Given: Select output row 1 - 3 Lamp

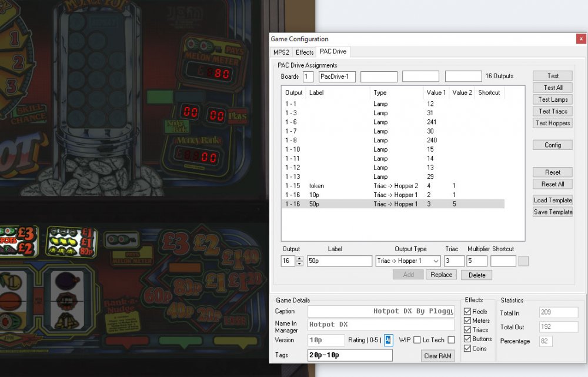Looking at the screenshot, I should 393,113.
